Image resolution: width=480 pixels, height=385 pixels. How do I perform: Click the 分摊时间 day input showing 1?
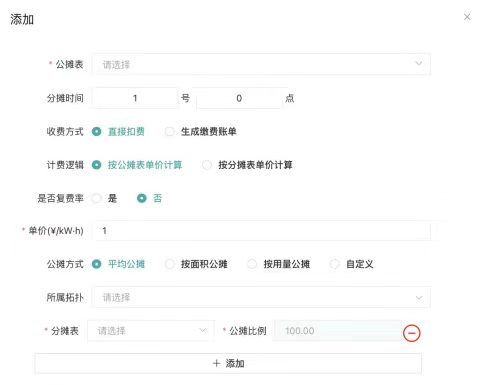pos(135,98)
